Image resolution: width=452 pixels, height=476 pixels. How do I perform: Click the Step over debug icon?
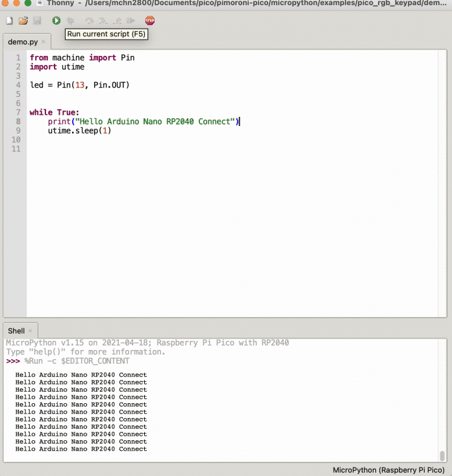click(89, 21)
